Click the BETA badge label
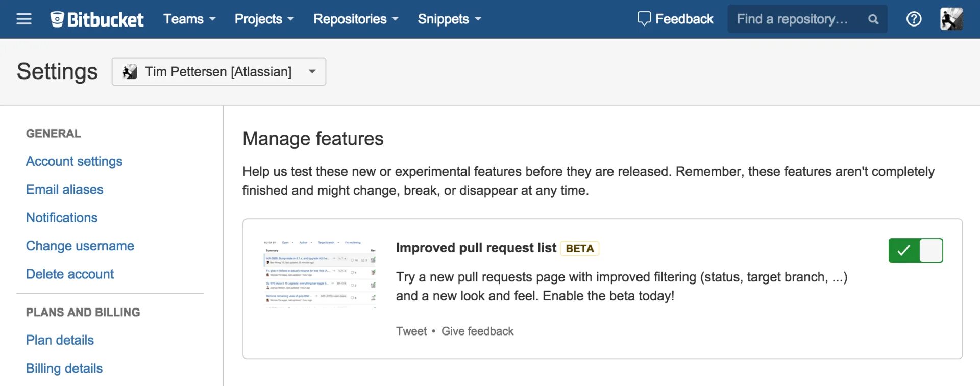This screenshot has width=980, height=386. pyautogui.click(x=579, y=249)
